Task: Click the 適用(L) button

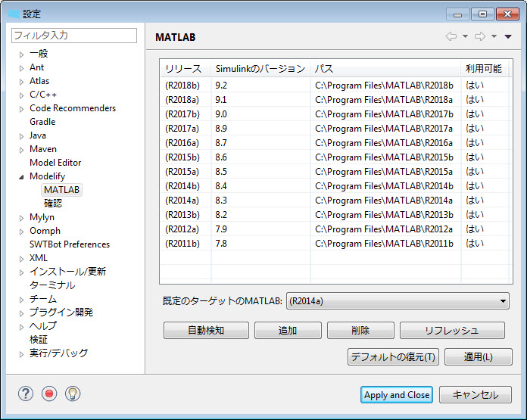Action: [479, 357]
